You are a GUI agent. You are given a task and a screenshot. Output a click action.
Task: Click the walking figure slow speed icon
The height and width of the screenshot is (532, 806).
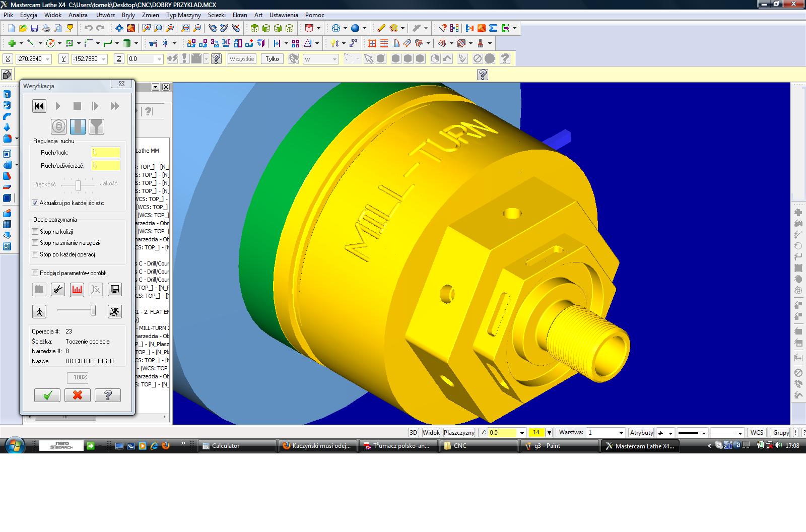pyautogui.click(x=39, y=311)
